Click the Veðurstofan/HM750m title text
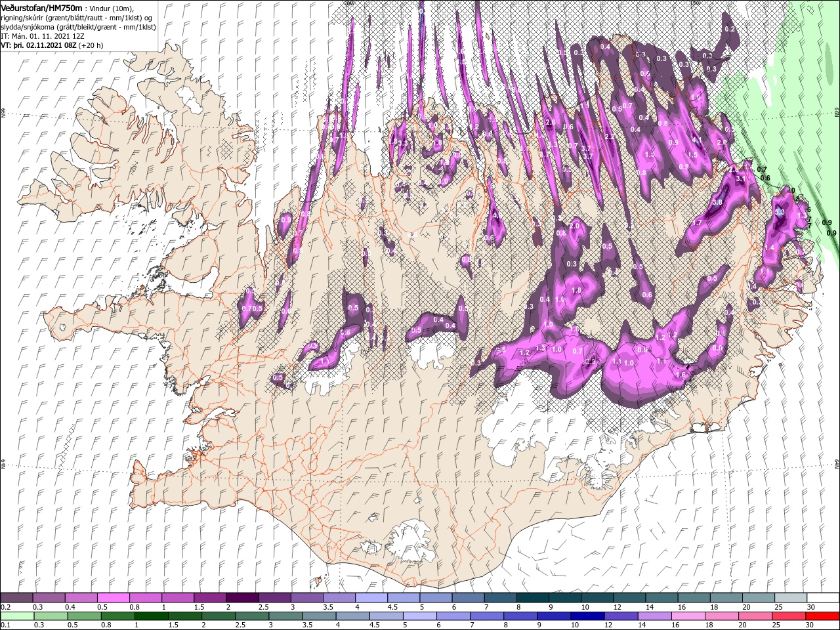Viewport: 840px width, 630px height. pyautogui.click(x=41, y=8)
